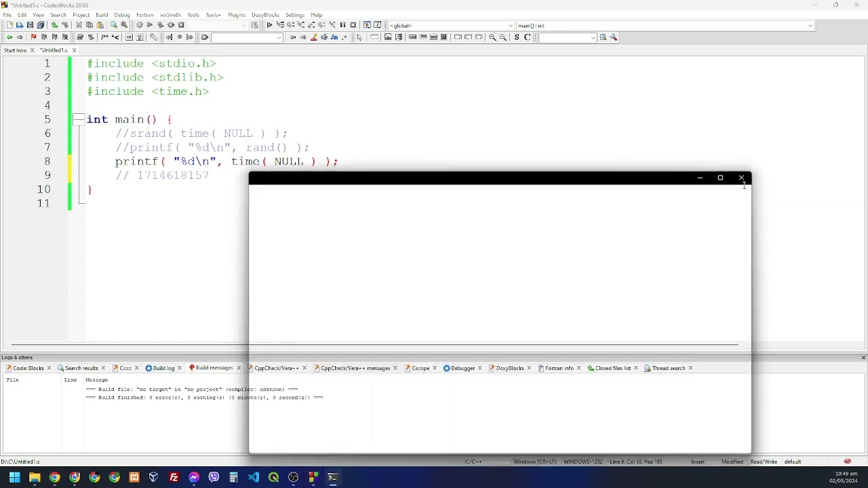The image size is (868, 488).
Task: Click the comment C icon in toolbar
Action: pos(528,38)
